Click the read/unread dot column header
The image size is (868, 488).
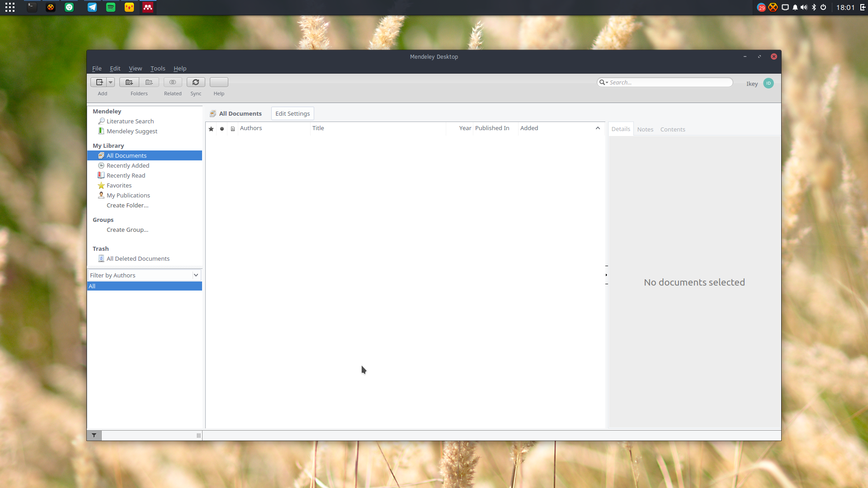222,129
